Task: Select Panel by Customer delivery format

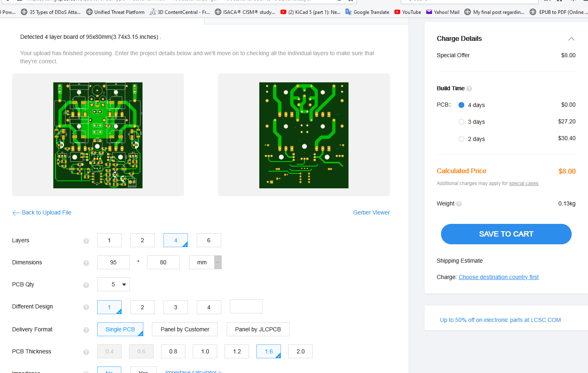Action: click(x=185, y=329)
